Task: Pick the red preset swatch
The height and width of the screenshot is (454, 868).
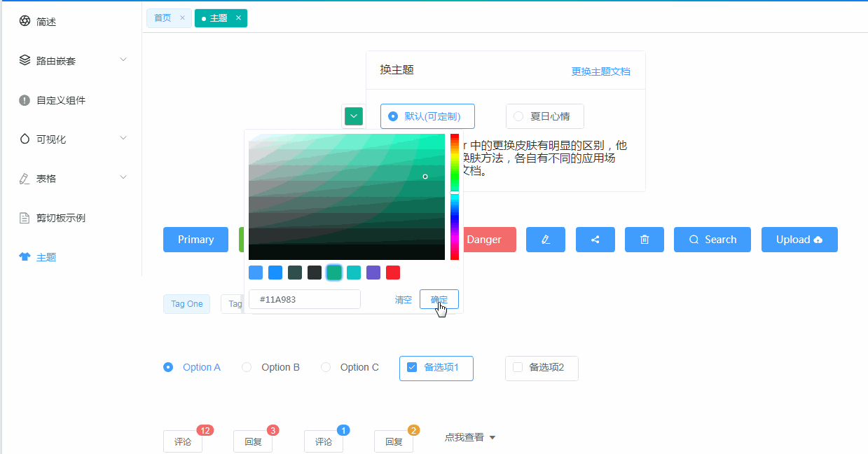Action: click(393, 273)
